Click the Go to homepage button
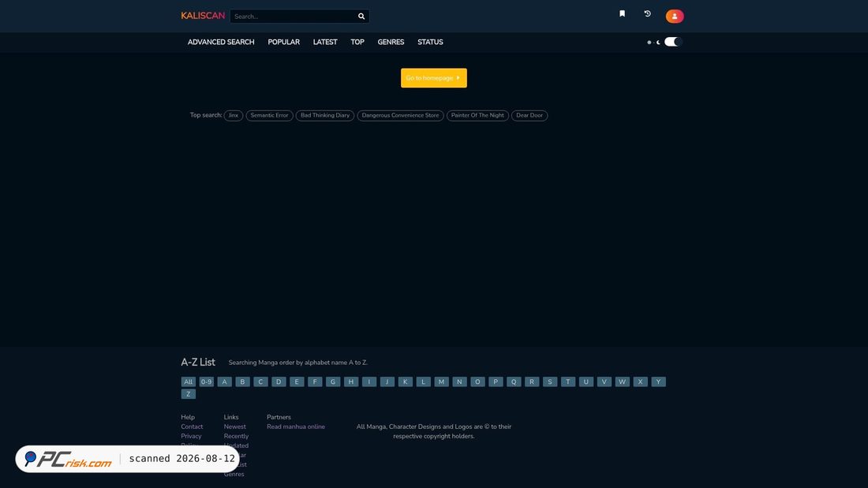 [433, 78]
